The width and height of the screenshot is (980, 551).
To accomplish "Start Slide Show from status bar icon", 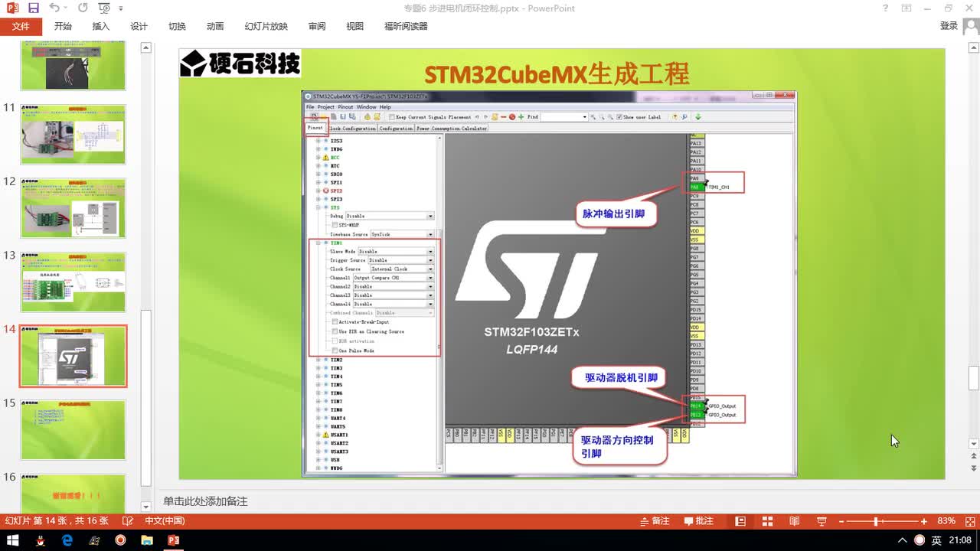I will [x=822, y=521].
